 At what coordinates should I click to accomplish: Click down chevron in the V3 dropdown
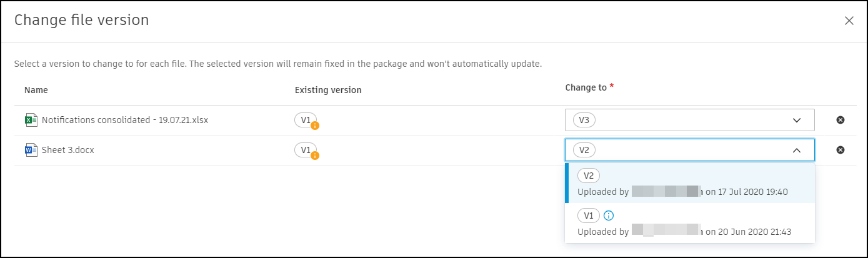[x=797, y=120]
